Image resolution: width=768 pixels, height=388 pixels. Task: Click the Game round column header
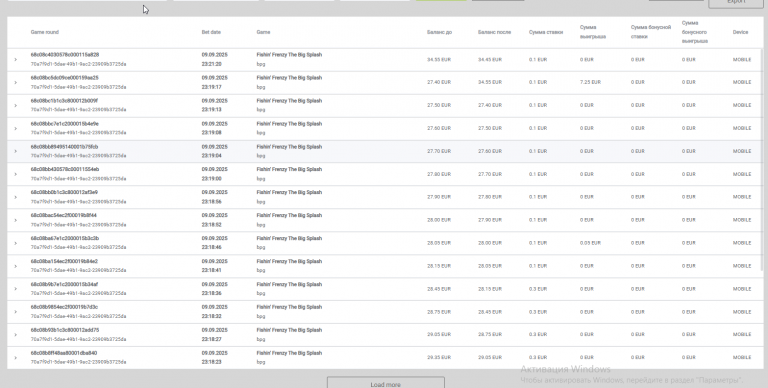45,32
